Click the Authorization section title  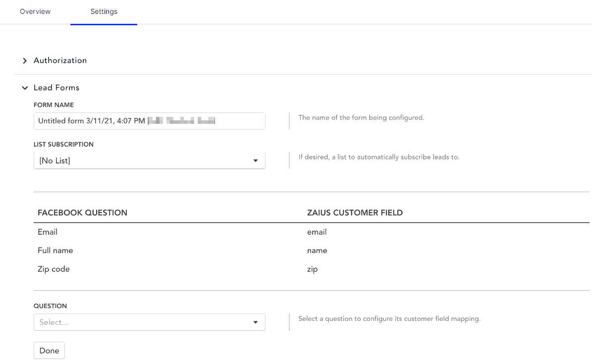(60, 60)
